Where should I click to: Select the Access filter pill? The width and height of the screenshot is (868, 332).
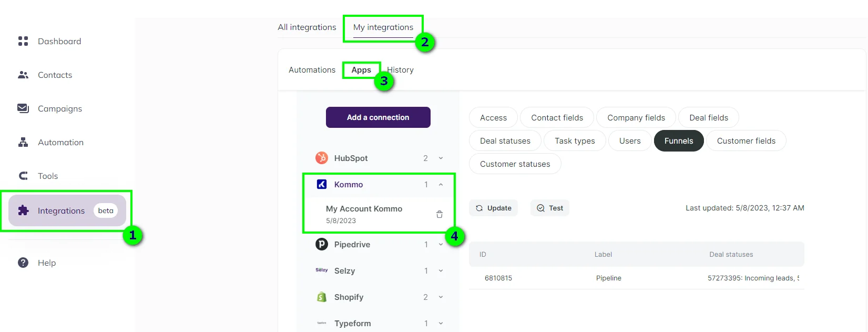(x=493, y=118)
